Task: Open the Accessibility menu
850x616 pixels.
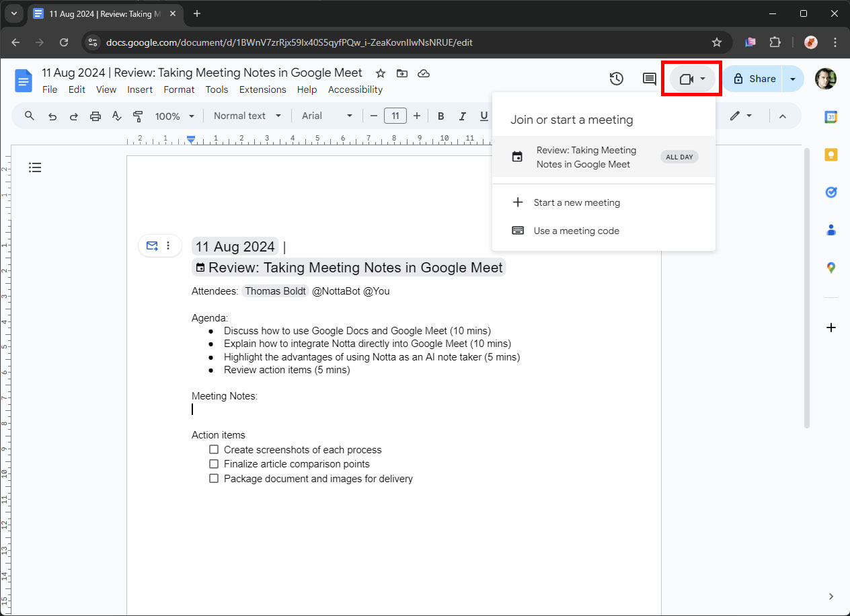Action: coord(355,89)
